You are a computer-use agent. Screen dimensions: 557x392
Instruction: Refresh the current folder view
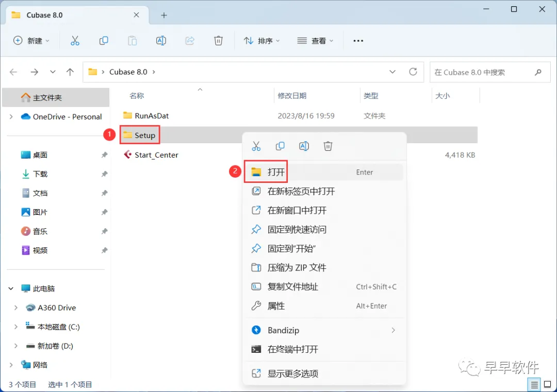coord(413,72)
